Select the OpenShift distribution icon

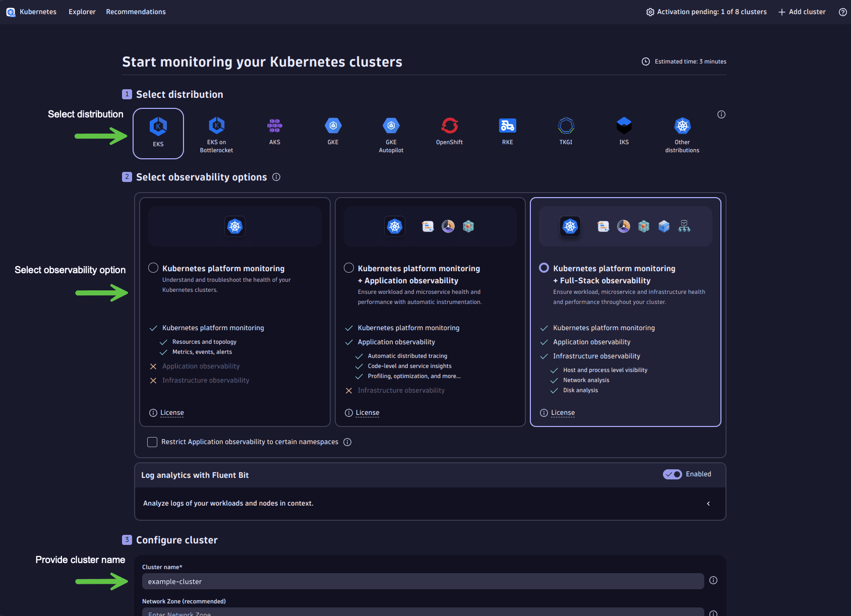coord(449,126)
